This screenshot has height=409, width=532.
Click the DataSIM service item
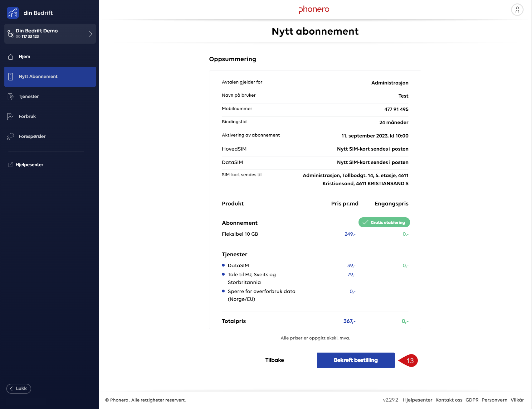[x=238, y=266]
